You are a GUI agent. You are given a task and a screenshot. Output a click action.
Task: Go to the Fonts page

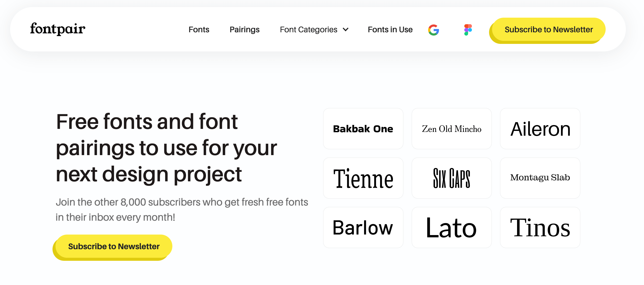(199, 30)
